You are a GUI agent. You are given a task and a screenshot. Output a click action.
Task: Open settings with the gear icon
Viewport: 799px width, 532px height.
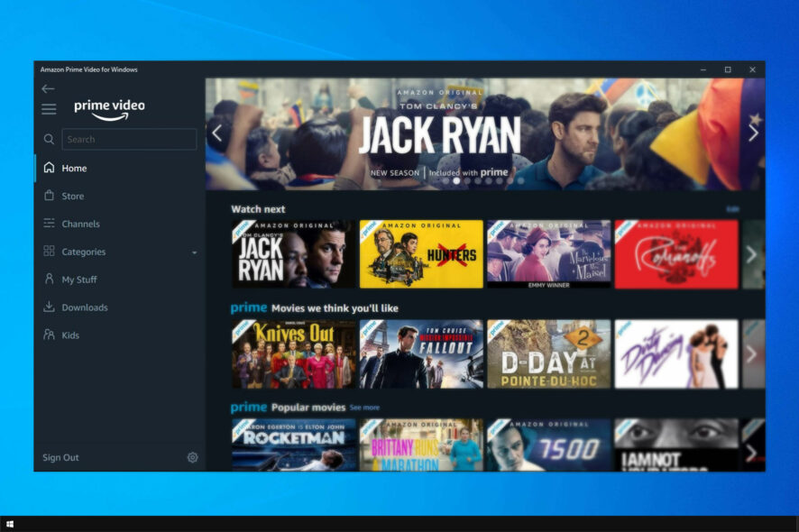(193, 457)
